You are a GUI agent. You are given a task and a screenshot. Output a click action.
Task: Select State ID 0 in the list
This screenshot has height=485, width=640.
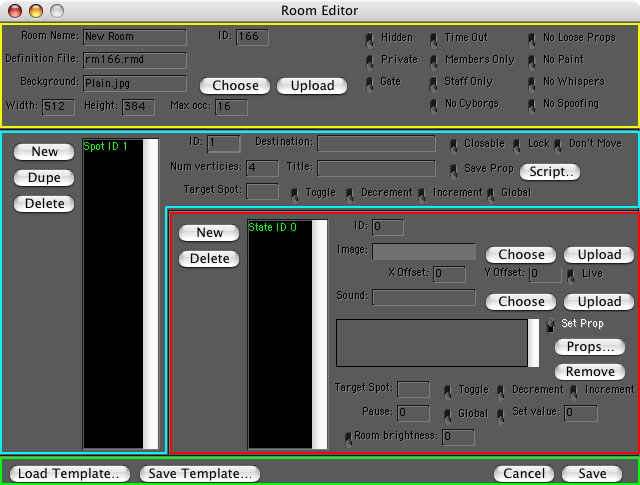[x=272, y=228]
